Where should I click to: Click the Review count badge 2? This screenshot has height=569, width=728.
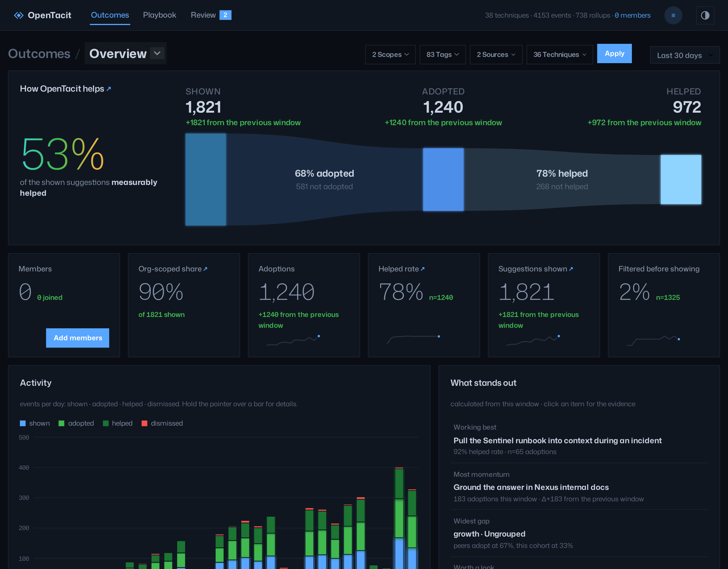(x=225, y=15)
